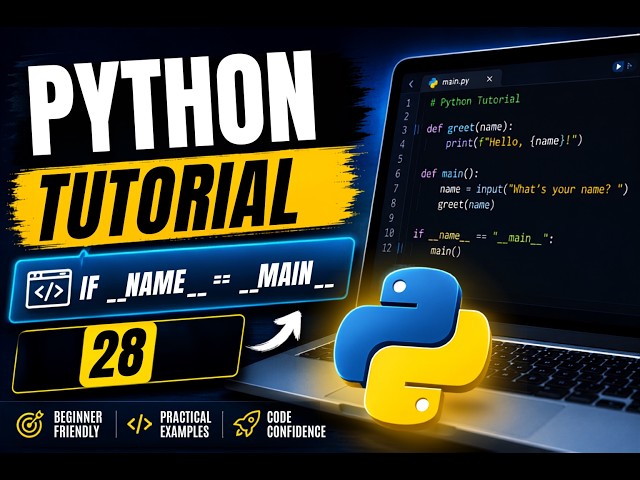This screenshot has width=640, height=480.
Task: Click the blue run button in the editor
Action: (618, 66)
